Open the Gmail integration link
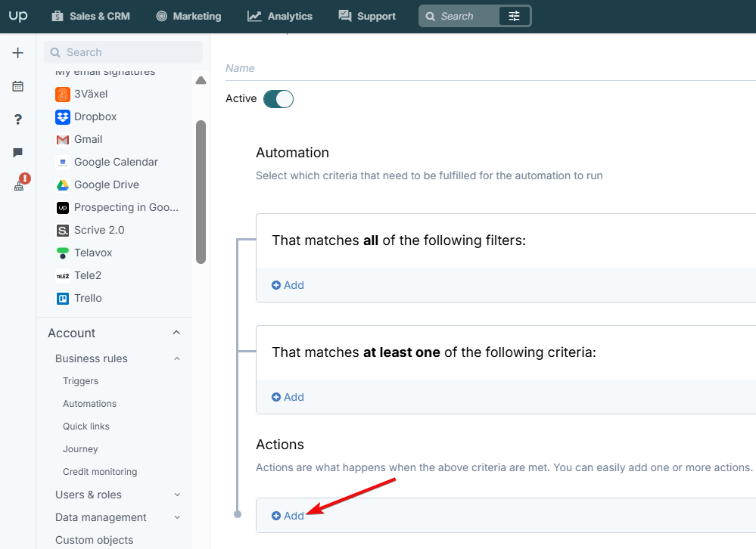 point(89,139)
